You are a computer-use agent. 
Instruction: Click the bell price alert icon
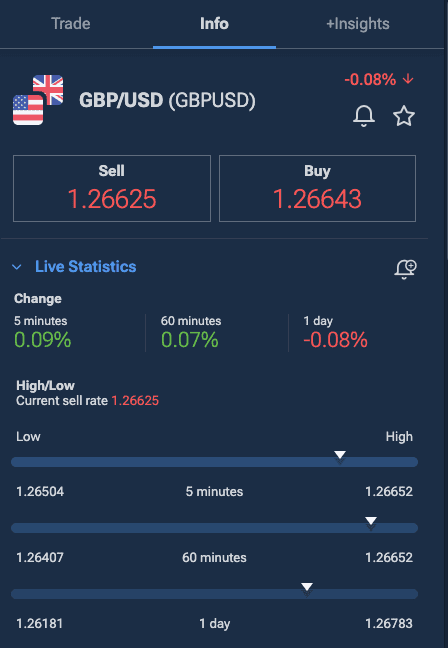point(364,116)
